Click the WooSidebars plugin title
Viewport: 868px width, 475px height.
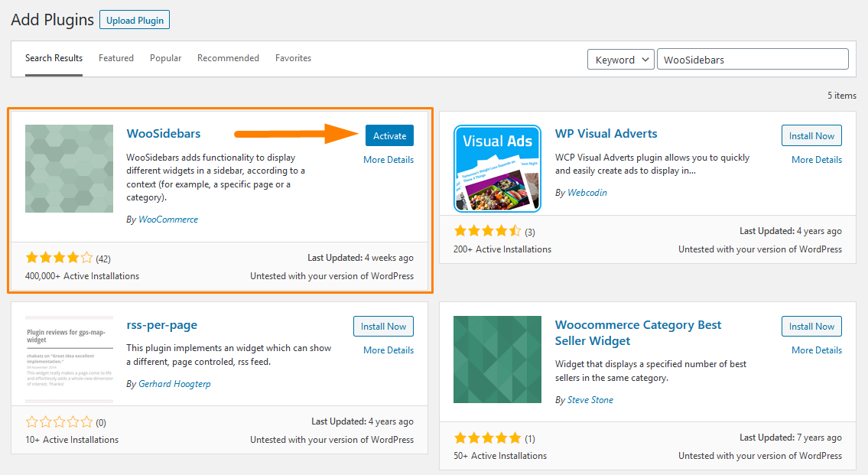164,133
